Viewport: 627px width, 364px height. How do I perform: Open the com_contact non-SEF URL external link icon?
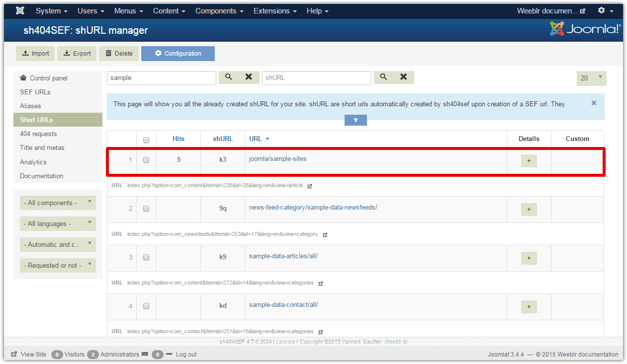[x=321, y=332]
